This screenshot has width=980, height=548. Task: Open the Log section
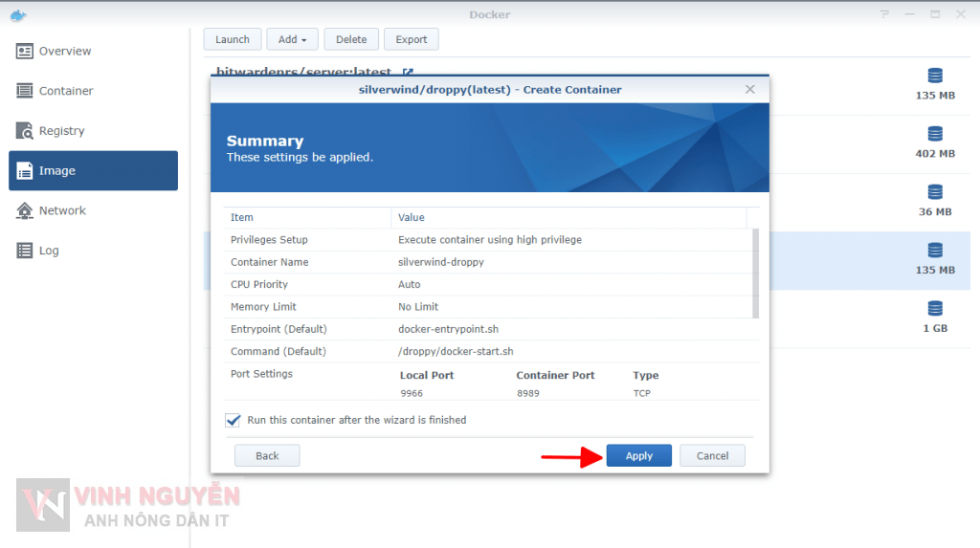49,251
